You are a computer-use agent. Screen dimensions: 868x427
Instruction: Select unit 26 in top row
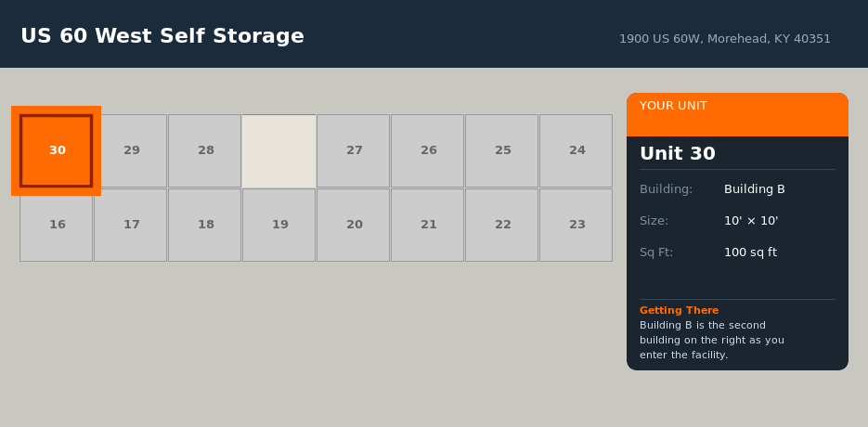[x=428, y=150]
